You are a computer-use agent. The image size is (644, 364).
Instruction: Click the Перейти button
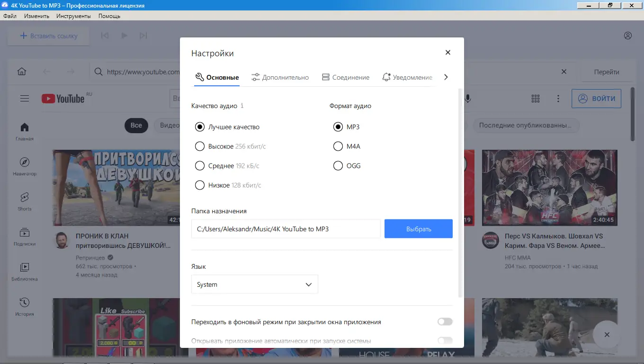608,71
